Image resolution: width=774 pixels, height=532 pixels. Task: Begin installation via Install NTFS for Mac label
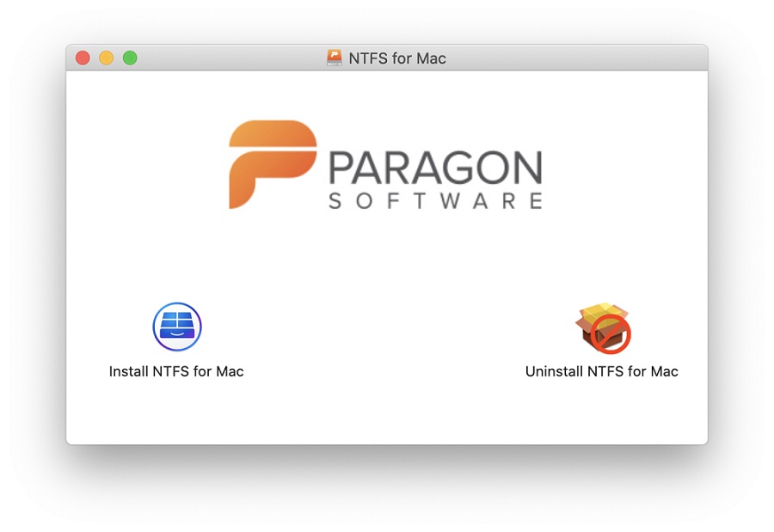coord(176,371)
